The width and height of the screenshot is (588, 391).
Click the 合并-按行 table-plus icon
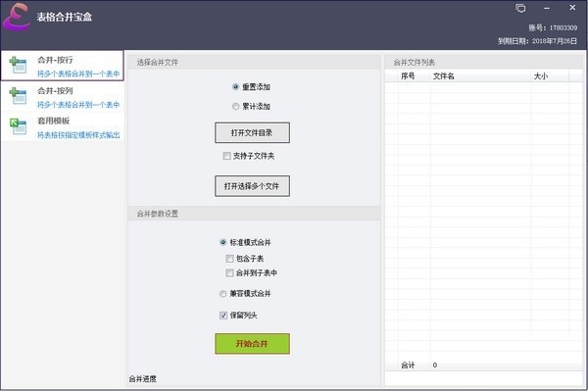[x=18, y=66]
